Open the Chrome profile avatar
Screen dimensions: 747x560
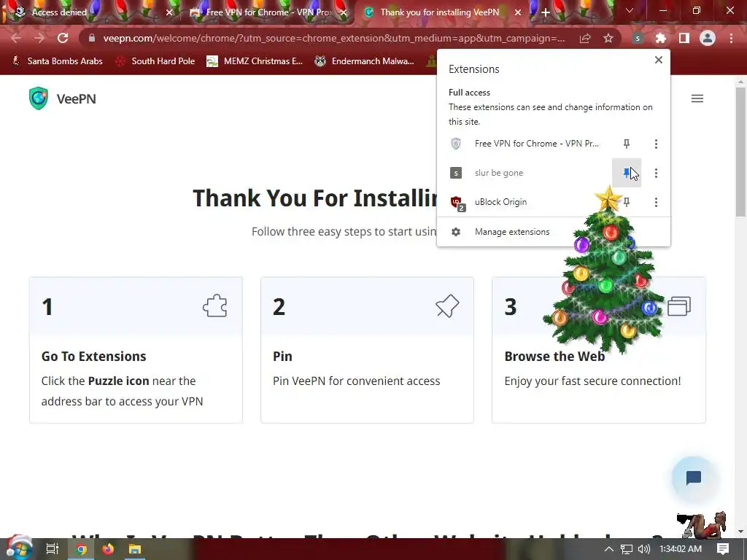[708, 38]
